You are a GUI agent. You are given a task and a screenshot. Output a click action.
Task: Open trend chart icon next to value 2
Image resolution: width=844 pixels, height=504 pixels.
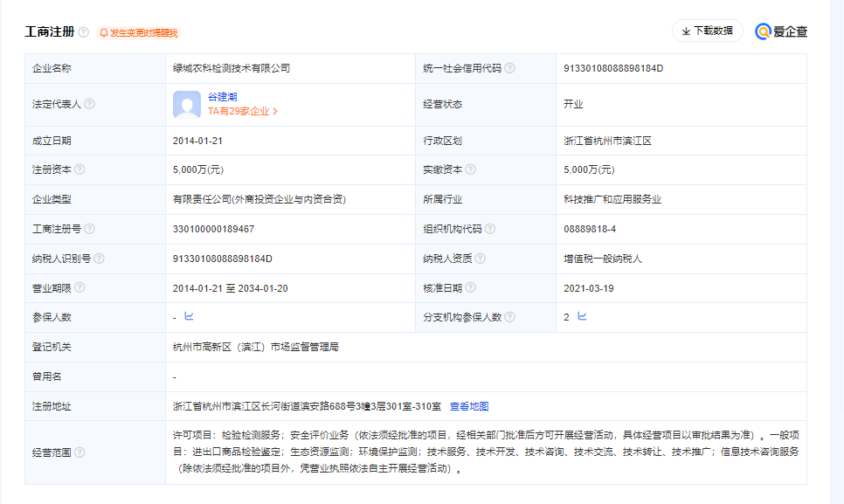pos(582,316)
